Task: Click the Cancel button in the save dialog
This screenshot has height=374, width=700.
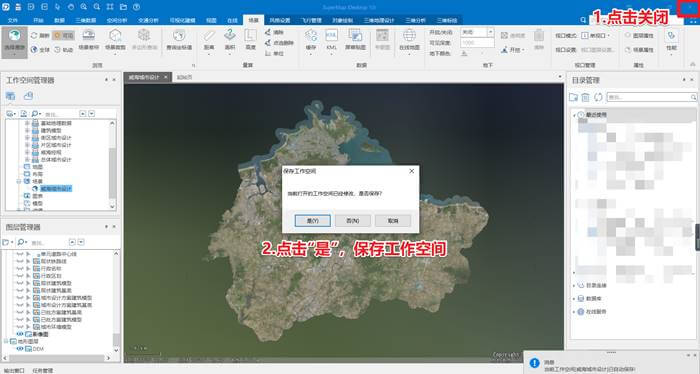Action: pyautogui.click(x=393, y=220)
